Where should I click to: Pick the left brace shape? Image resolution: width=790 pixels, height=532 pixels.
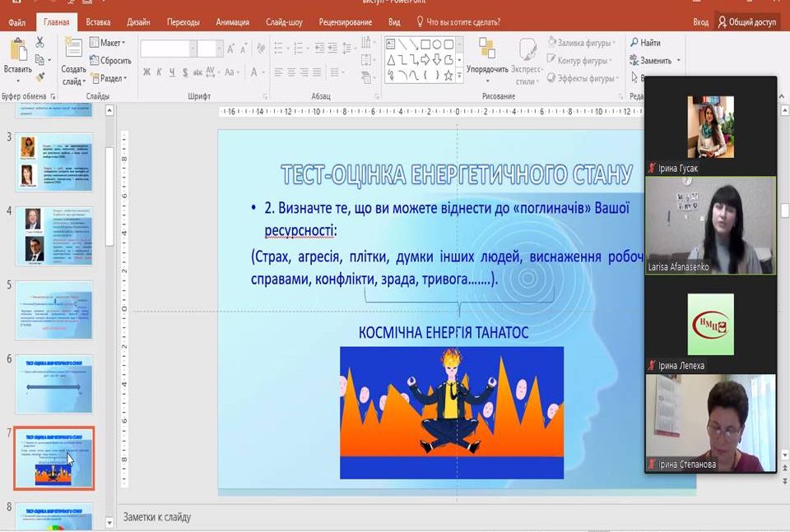(x=425, y=76)
